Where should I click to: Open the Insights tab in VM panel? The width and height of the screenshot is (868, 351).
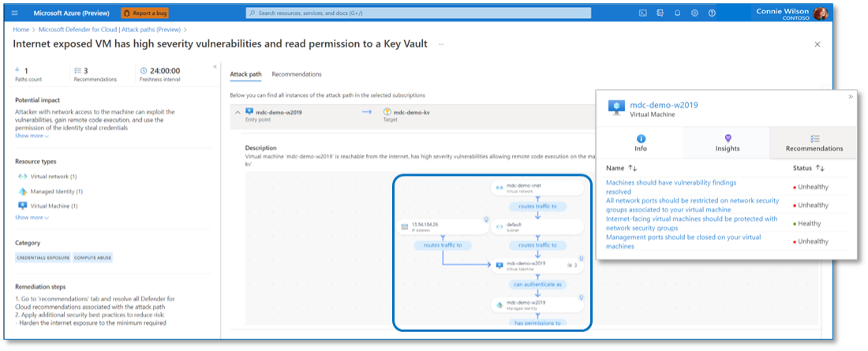(x=727, y=143)
